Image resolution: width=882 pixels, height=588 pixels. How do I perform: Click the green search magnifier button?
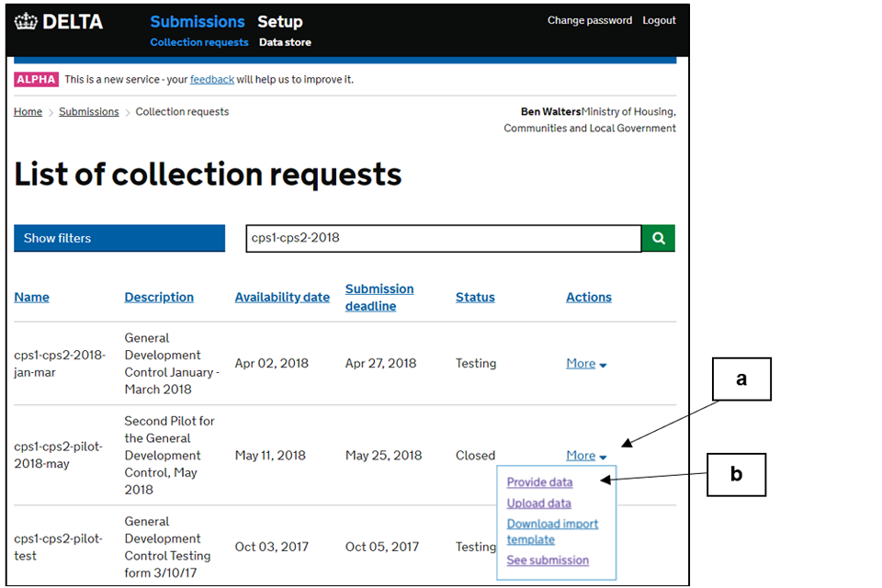(x=658, y=238)
